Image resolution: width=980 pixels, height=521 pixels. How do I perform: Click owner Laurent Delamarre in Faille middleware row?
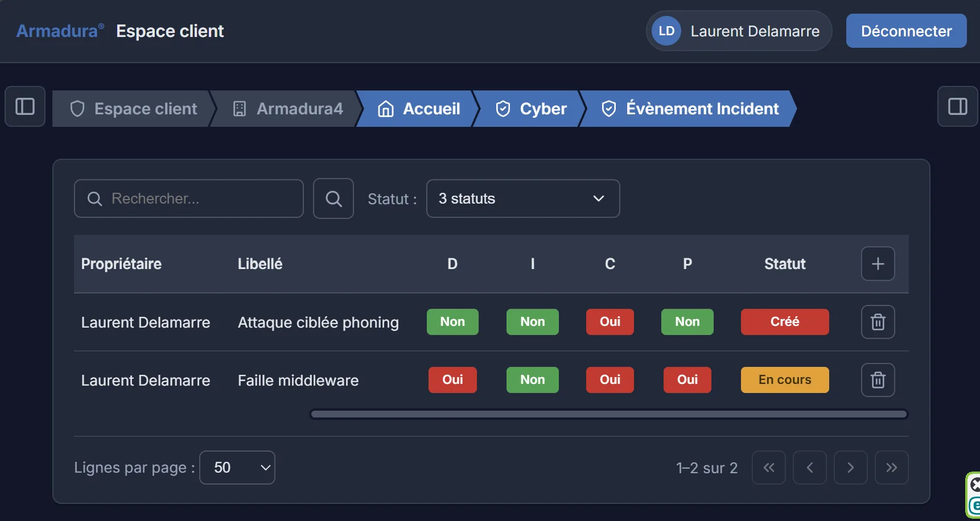pyautogui.click(x=146, y=381)
